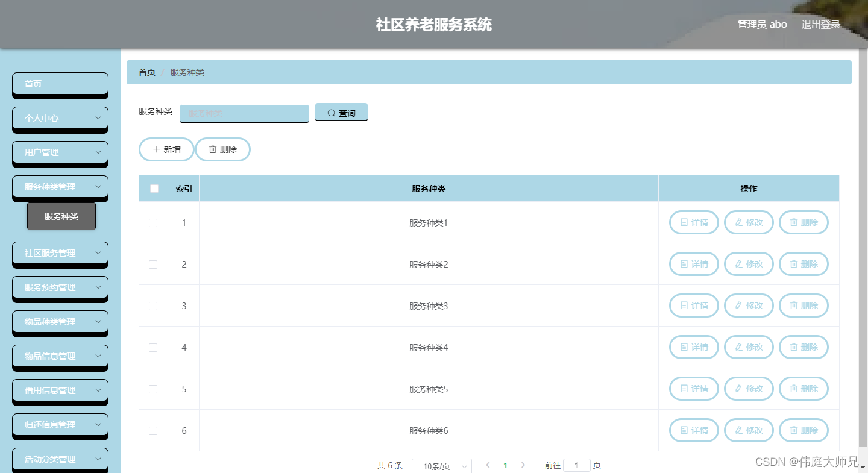Click 详情 document icon for 服务种类6
This screenshot has width=868, height=473.
click(x=684, y=430)
